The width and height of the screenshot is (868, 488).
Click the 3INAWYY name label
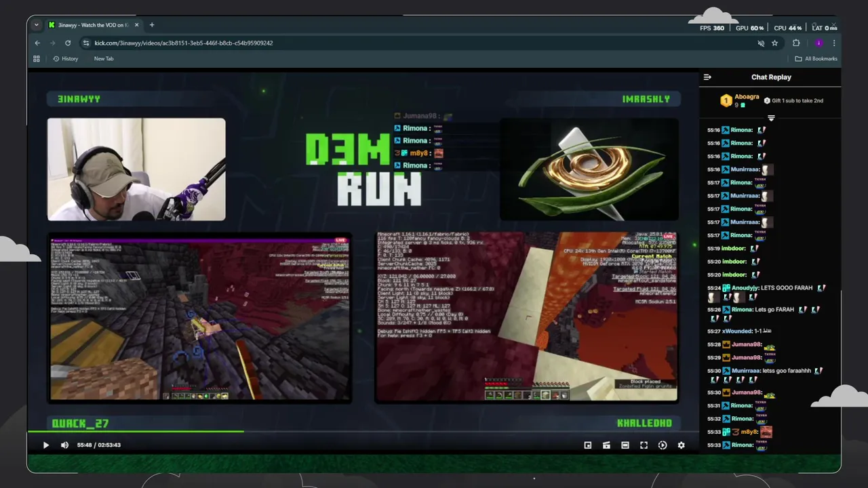coord(79,99)
